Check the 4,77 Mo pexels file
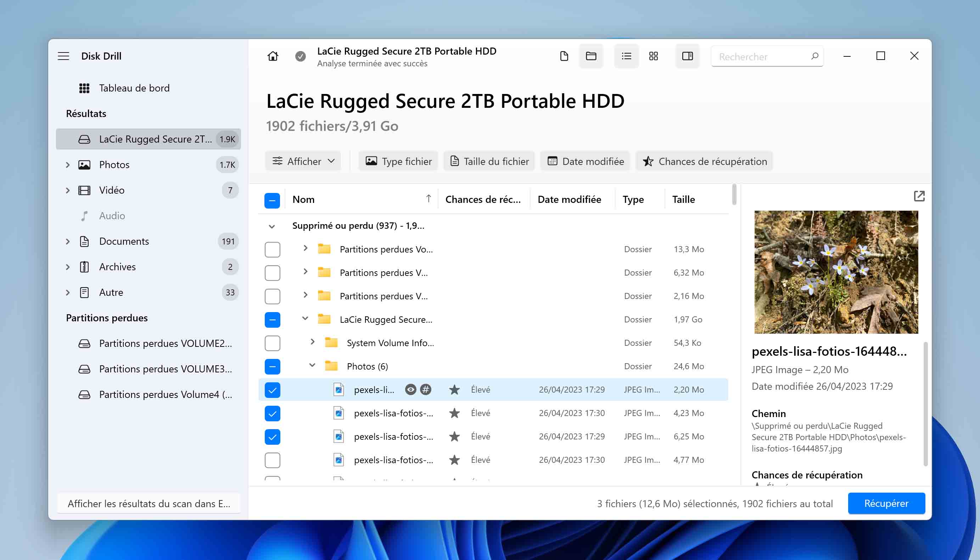The image size is (980, 560). (x=272, y=460)
